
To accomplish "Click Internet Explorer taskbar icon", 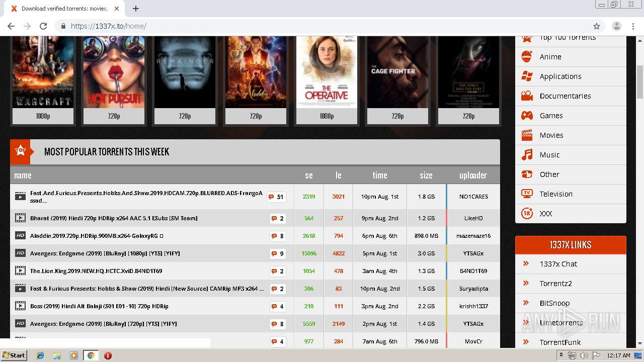I will click(40, 355).
